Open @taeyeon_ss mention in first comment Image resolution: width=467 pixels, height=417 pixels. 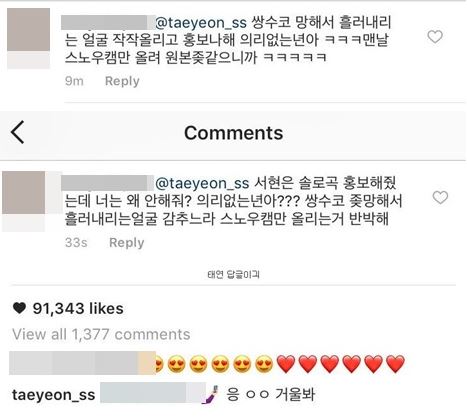tap(201, 23)
